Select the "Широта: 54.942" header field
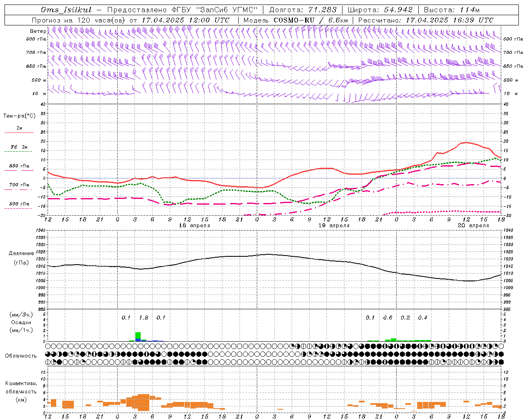The height and width of the screenshot is (420, 525). click(380, 10)
